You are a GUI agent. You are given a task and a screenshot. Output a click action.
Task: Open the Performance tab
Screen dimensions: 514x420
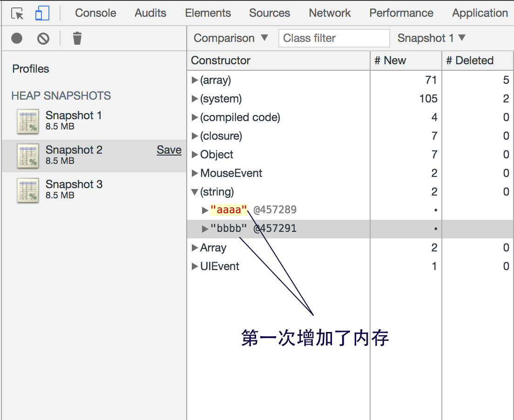click(401, 13)
